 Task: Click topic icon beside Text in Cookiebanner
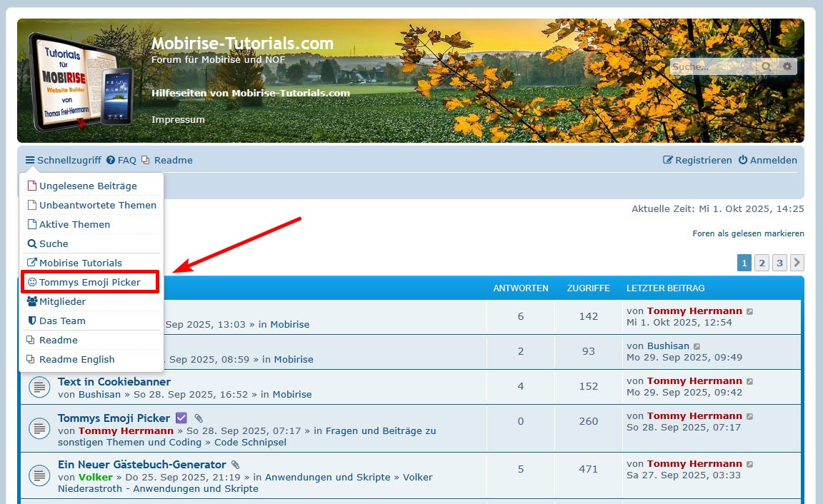tap(39, 388)
